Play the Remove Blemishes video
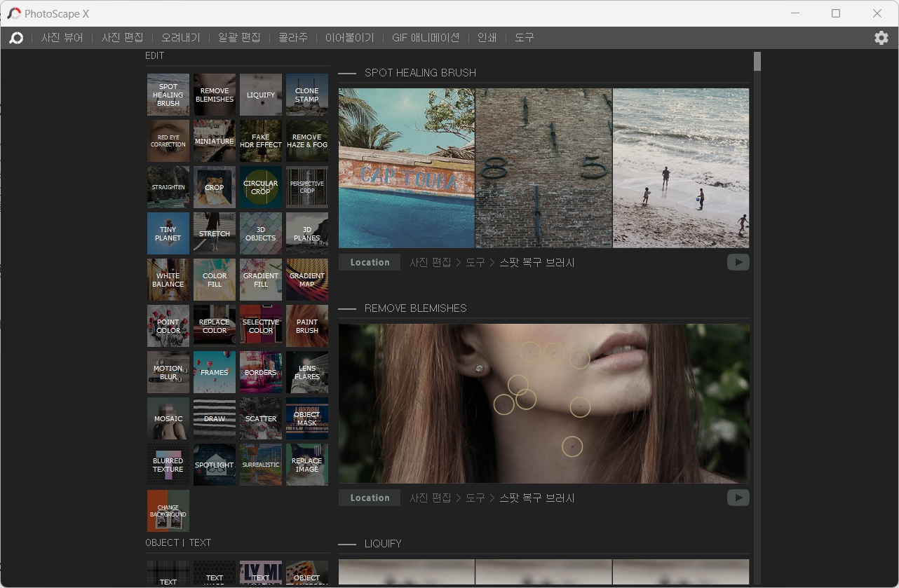The image size is (899, 588). coord(738,498)
